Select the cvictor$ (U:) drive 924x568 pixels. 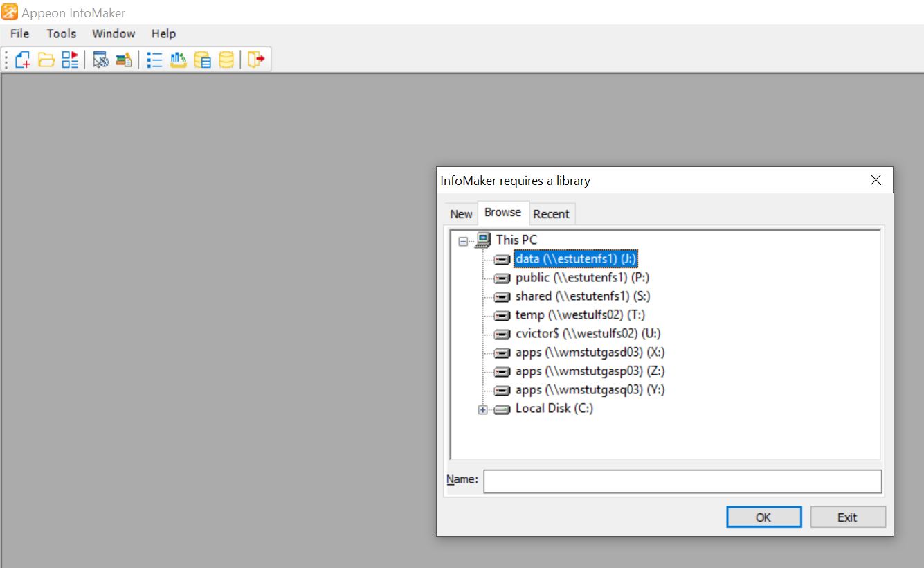click(583, 334)
